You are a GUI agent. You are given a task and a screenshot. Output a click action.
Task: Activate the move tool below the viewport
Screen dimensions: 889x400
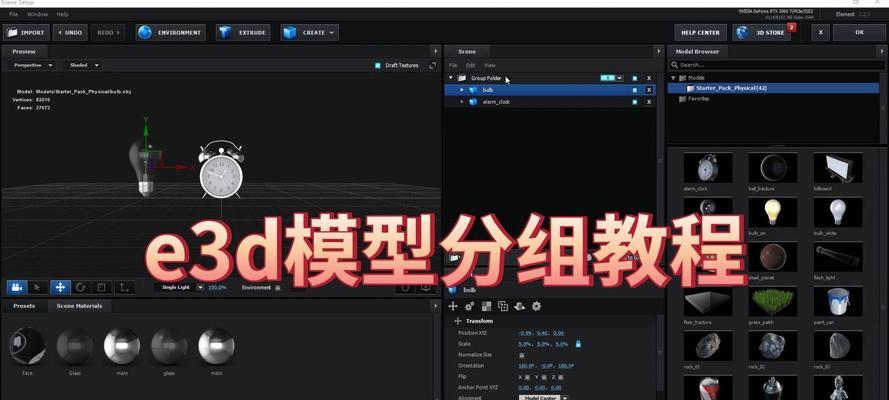60,287
